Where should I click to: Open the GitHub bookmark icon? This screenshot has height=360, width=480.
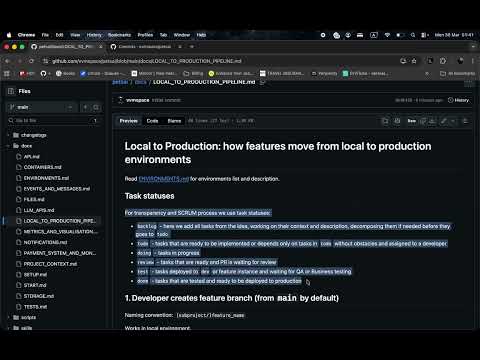tap(43, 73)
